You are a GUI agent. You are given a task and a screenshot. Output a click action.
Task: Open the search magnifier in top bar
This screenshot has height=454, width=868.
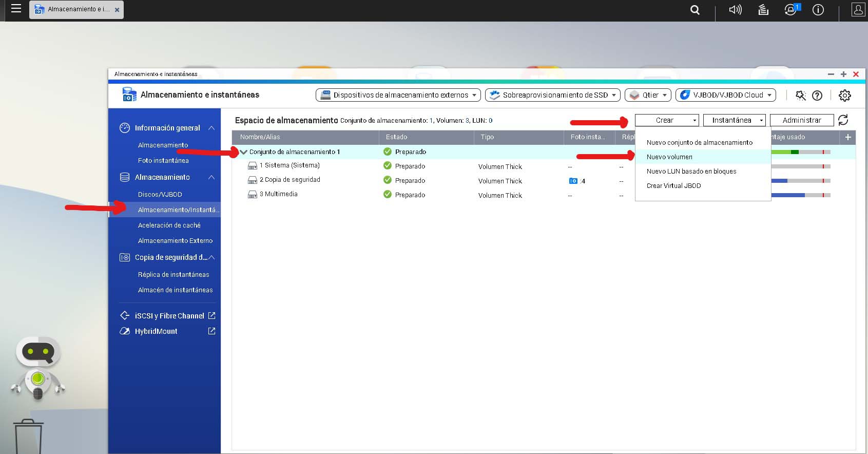[695, 10]
